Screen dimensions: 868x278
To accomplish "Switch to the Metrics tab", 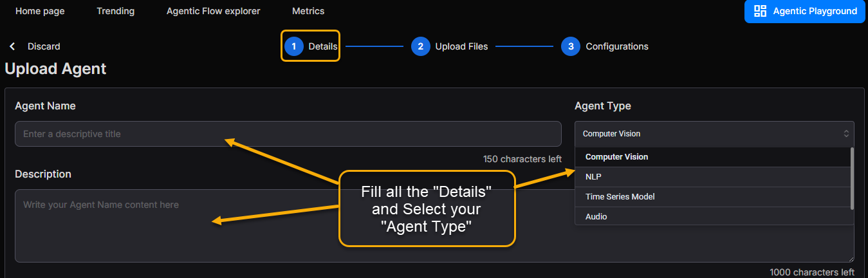I will (x=308, y=11).
